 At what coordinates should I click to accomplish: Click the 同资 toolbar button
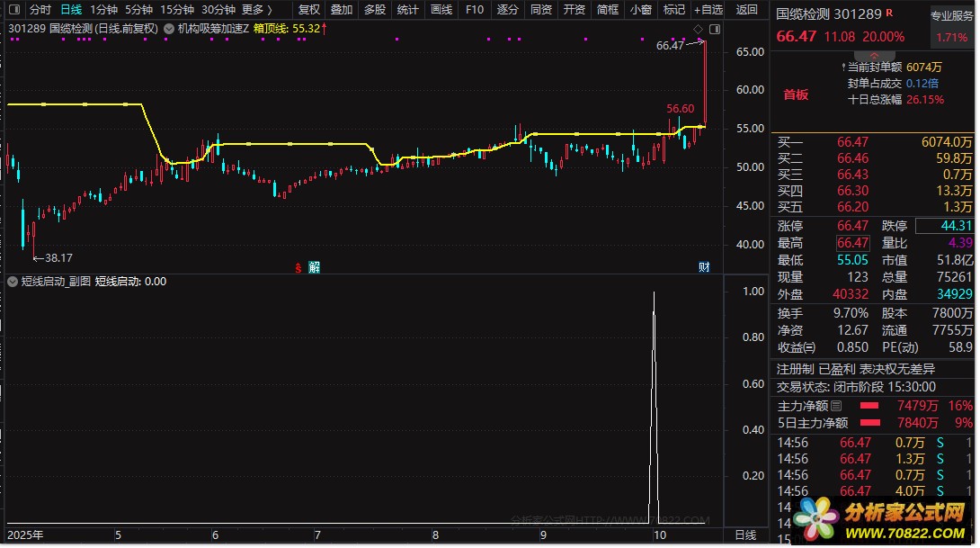tap(540, 9)
